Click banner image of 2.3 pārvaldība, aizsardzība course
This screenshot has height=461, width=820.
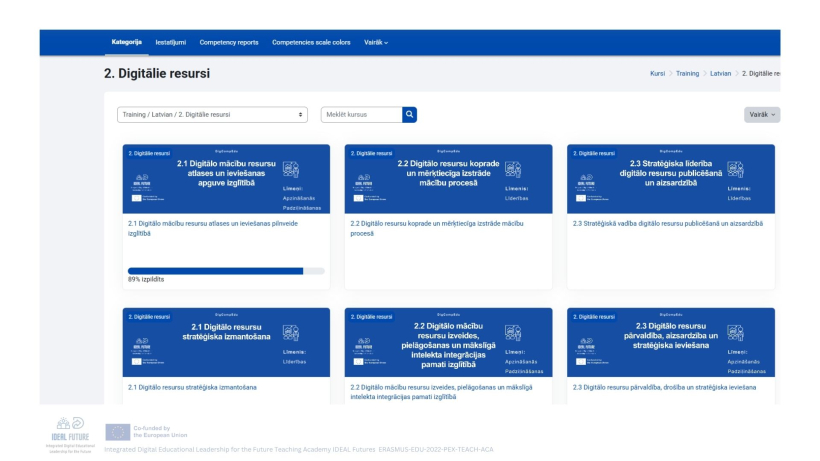pos(671,342)
